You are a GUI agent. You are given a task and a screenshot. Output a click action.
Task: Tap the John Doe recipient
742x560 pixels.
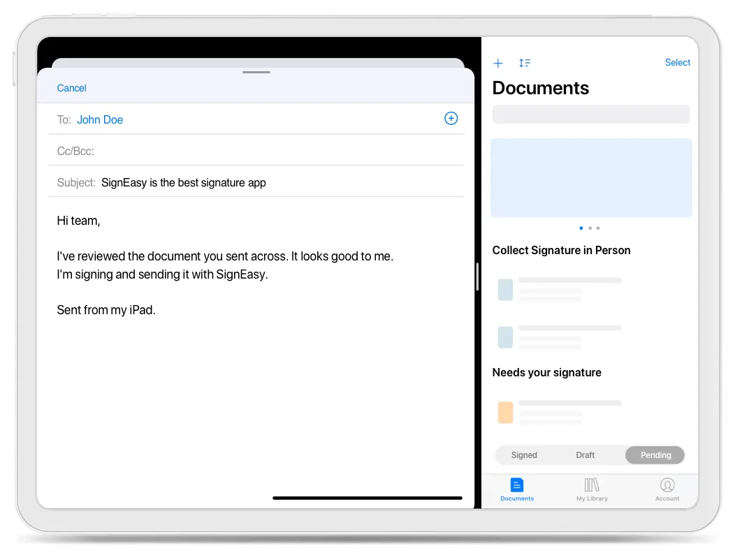click(x=100, y=119)
